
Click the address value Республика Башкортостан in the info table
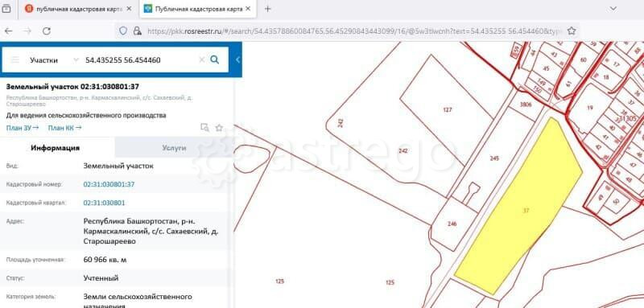151,232
